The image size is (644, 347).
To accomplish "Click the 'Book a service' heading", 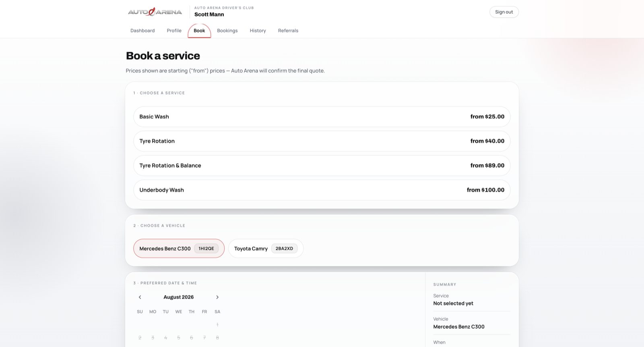I will [163, 56].
